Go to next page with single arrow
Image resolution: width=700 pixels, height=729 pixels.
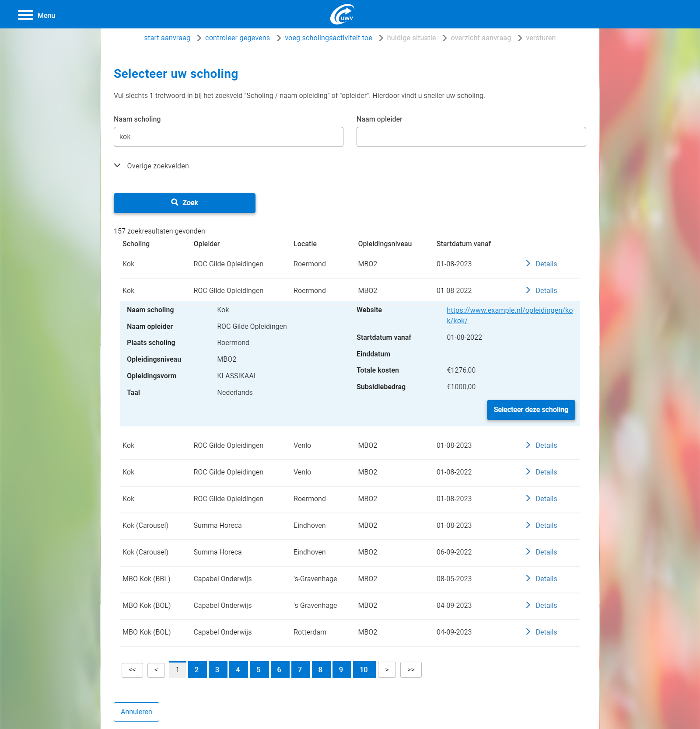pyautogui.click(x=387, y=670)
